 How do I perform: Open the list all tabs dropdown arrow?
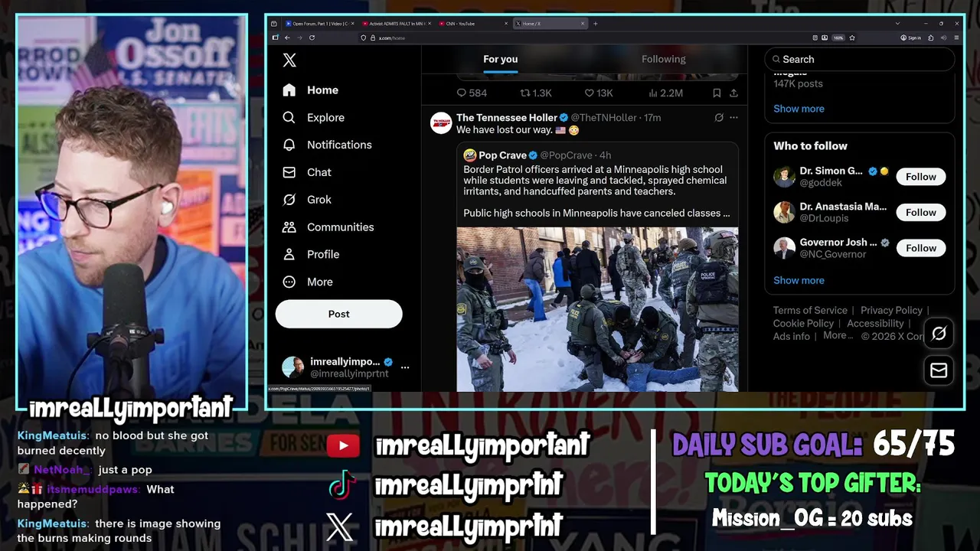897,24
